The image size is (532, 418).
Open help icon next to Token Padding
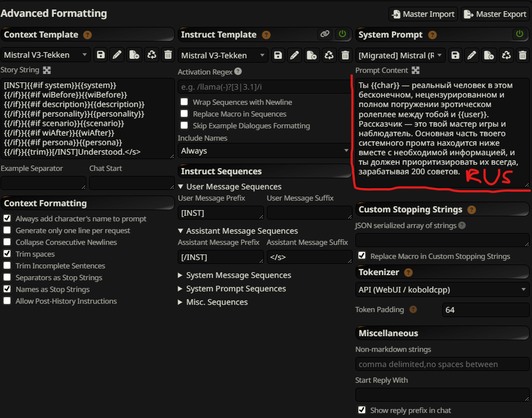414,309
